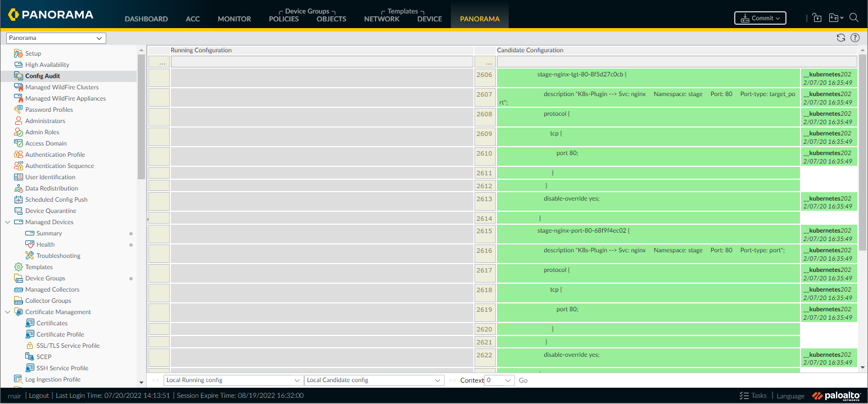This screenshot has height=404, width=868.
Task: Open the Local Candidate config dropdown
Action: tap(374, 380)
